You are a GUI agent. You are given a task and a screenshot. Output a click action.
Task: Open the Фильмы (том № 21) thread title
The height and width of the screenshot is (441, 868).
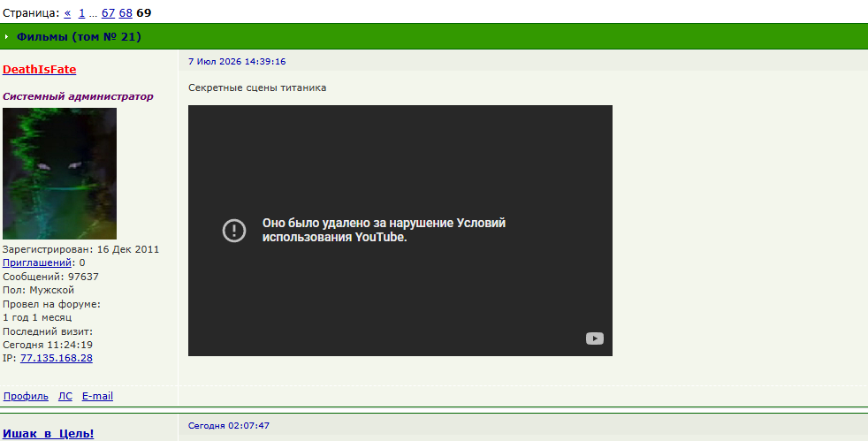(x=79, y=36)
